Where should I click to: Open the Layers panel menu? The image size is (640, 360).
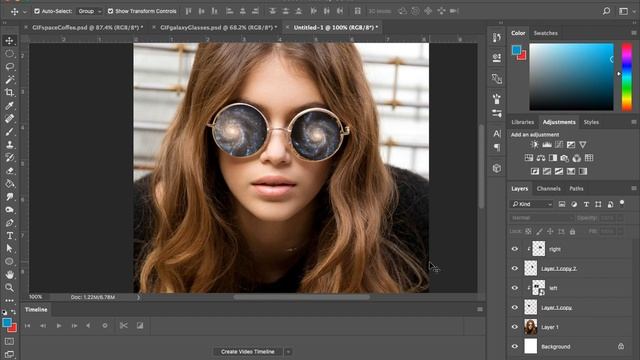coord(633,189)
